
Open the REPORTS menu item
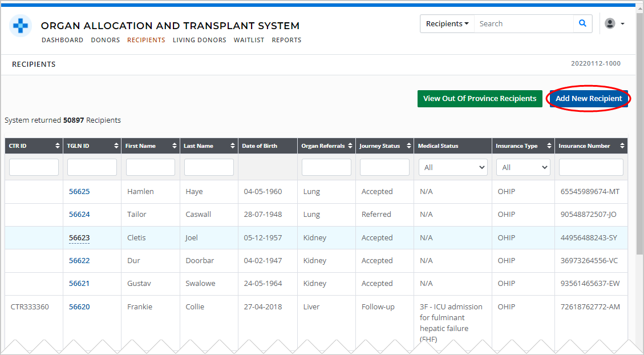point(286,40)
